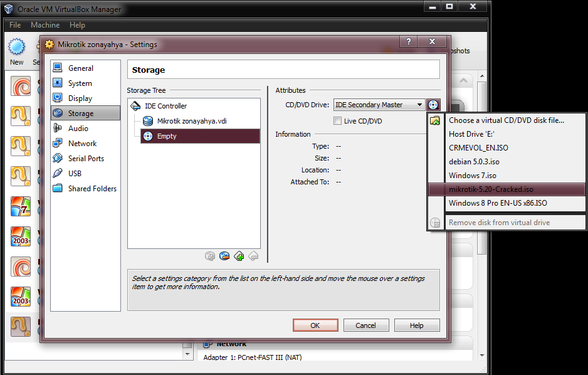Viewport: 588px width, 375px height.
Task: Close the Settings dialog with the X
Action: (432, 41)
